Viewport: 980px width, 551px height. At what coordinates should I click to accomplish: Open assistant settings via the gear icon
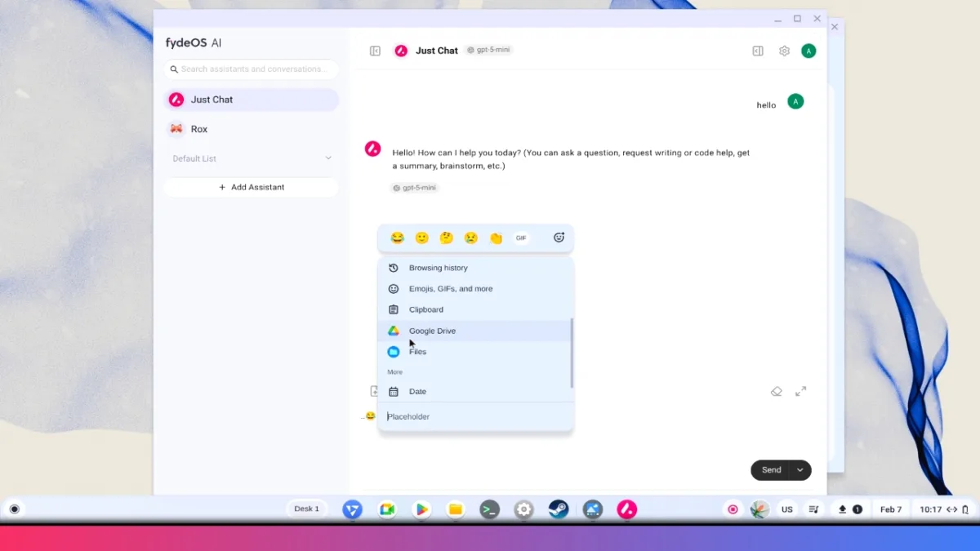pos(783,51)
